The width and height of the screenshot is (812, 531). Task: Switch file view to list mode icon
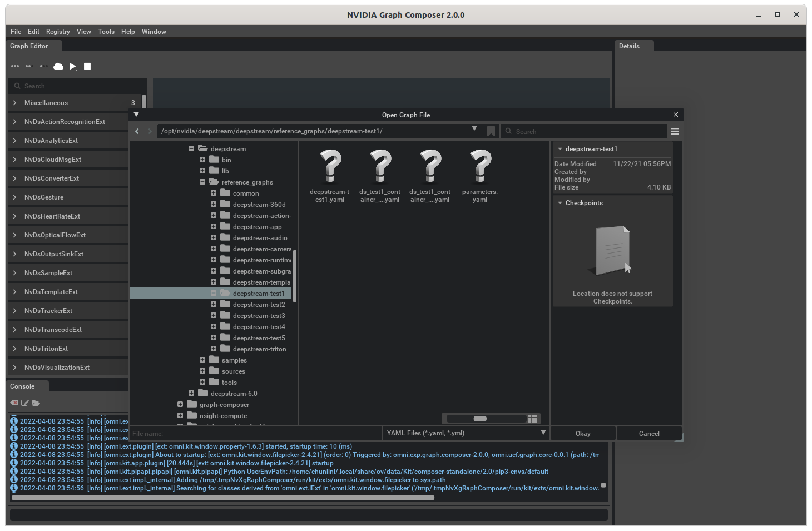(533, 419)
